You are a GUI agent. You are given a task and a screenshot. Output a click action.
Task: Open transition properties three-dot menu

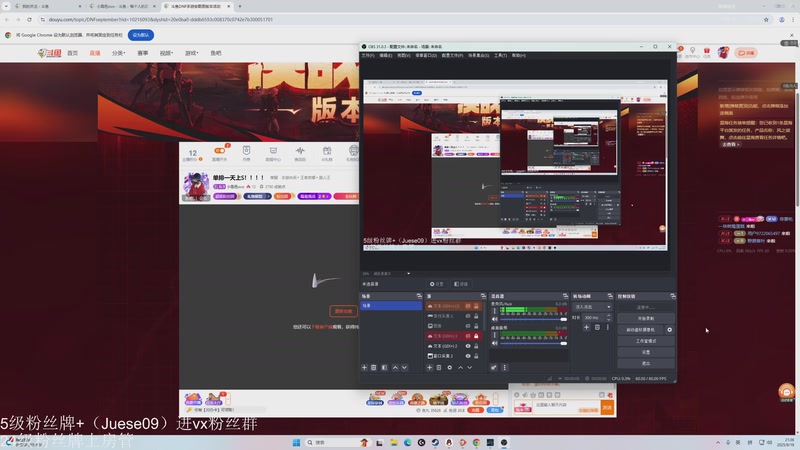coord(607,328)
